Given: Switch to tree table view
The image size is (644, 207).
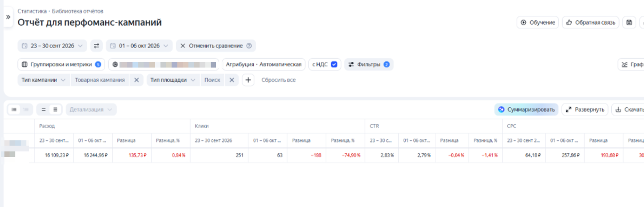Looking at the screenshot, I should (x=26, y=110).
